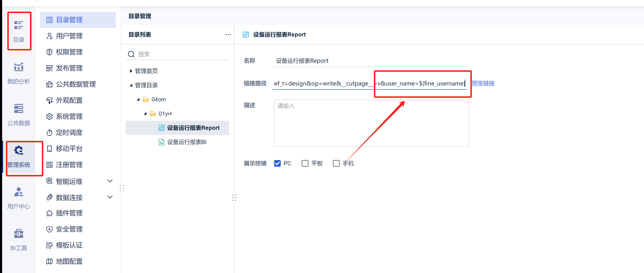
Task: Uncheck the PC display terminal checkbox
Action: pos(277,163)
